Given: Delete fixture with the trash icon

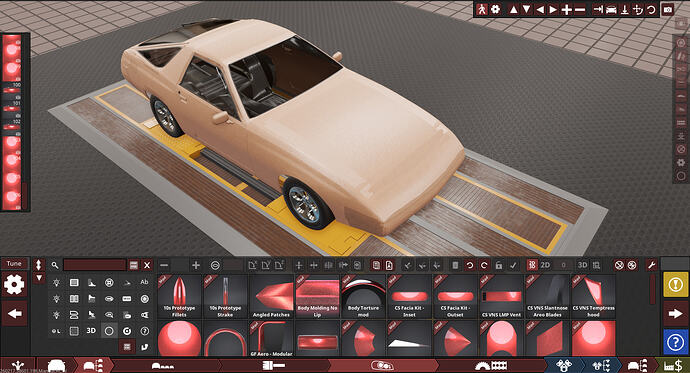Looking at the screenshot, I should tap(455, 265).
